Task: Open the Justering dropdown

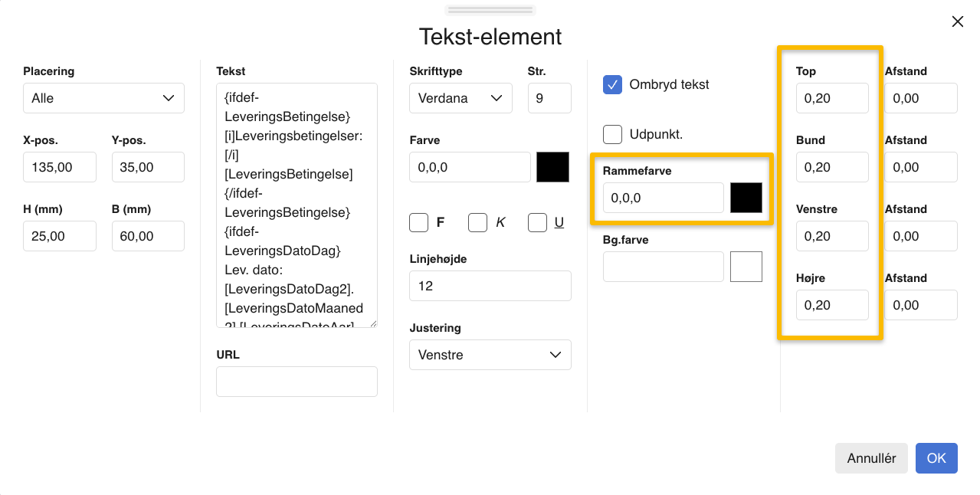Action: (x=490, y=355)
